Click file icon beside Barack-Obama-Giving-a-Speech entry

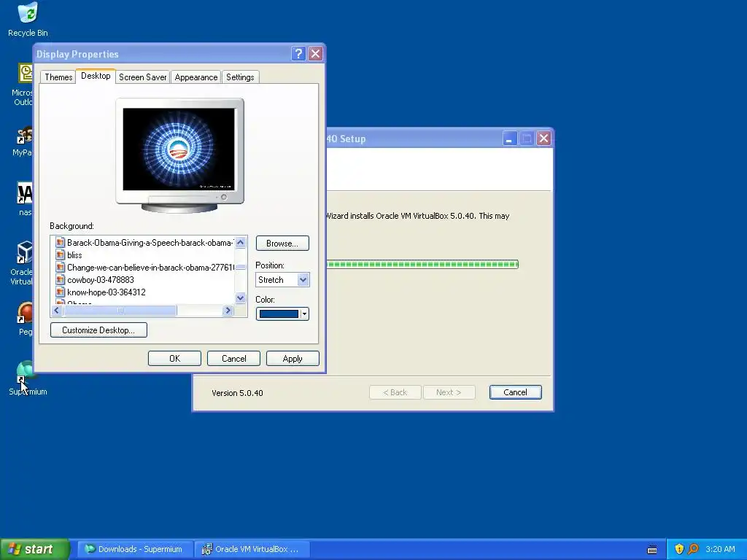[x=60, y=242]
